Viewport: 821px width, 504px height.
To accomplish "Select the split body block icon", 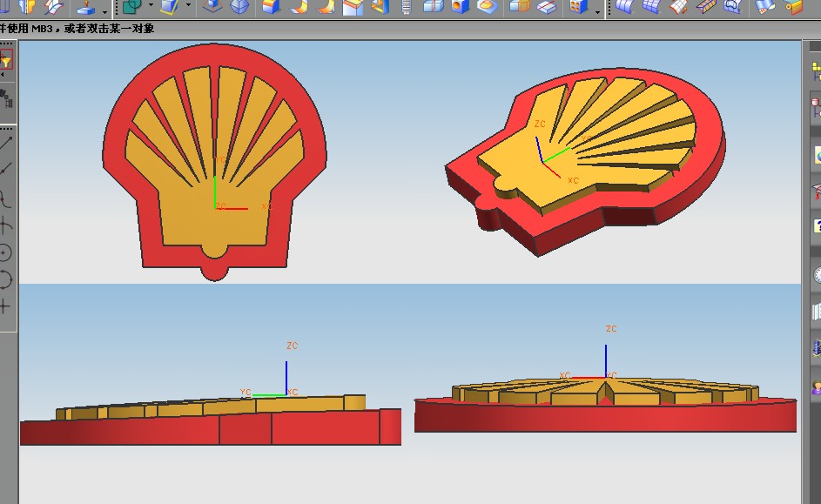I will [434, 6].
